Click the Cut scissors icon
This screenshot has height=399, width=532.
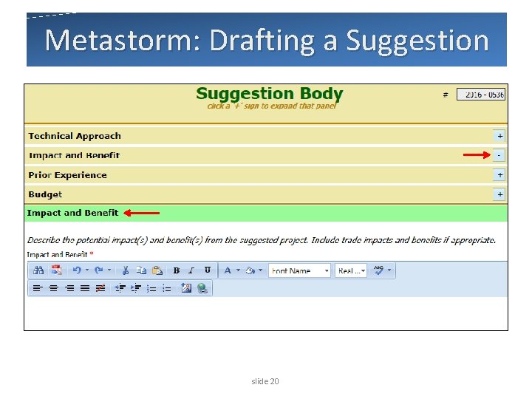[126, 270]
